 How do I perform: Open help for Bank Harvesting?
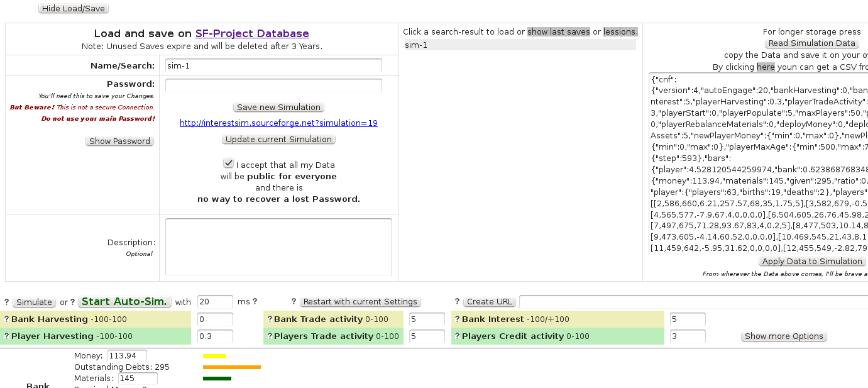6,319
